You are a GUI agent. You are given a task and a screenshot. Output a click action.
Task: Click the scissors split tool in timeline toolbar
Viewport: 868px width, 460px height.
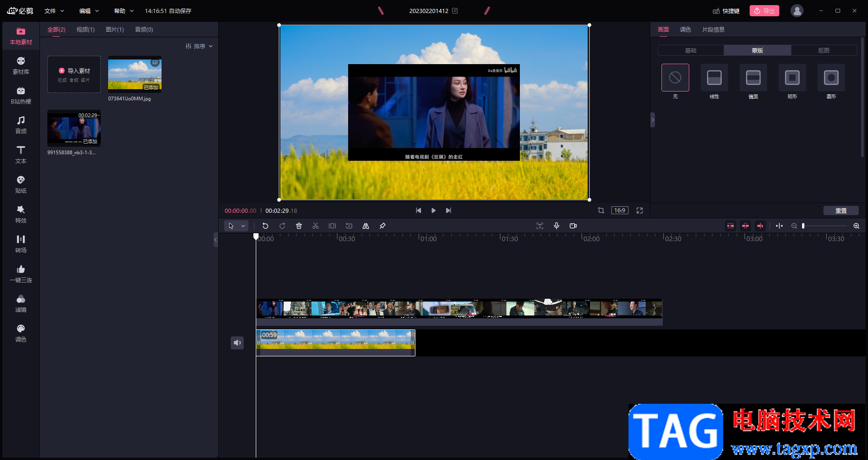[316, 226]
